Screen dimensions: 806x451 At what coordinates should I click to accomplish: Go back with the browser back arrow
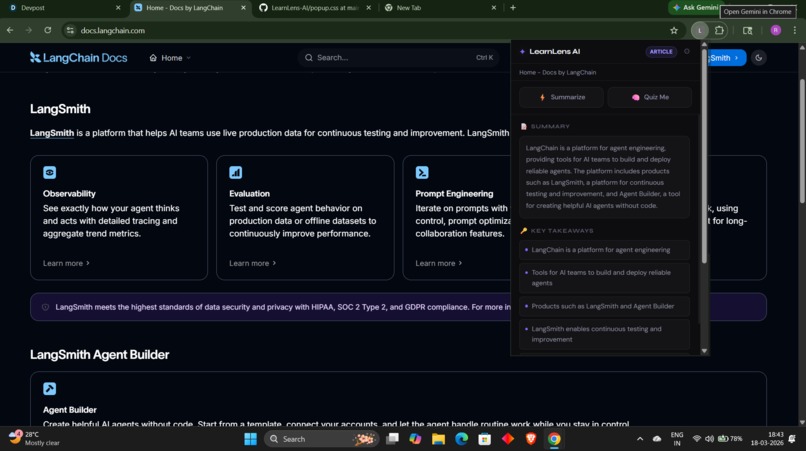point(10,30)
